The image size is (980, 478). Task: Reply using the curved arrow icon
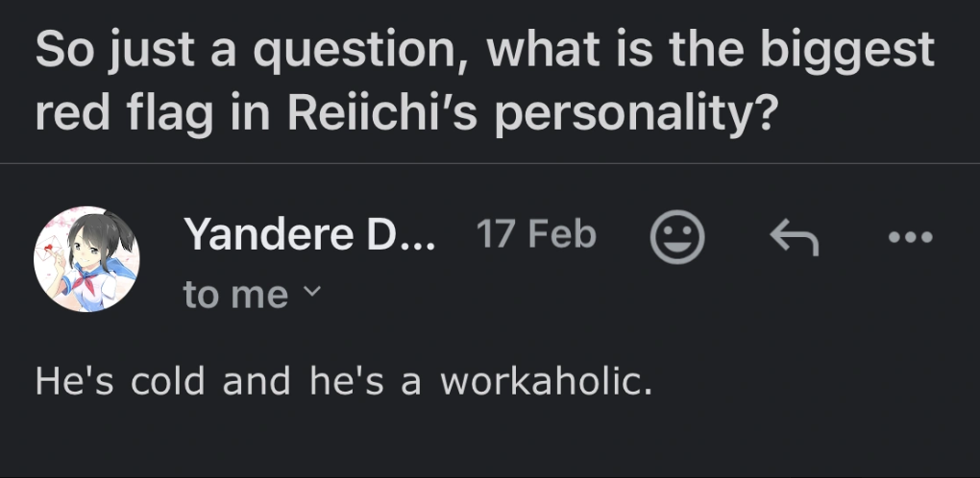click(795, 236)
